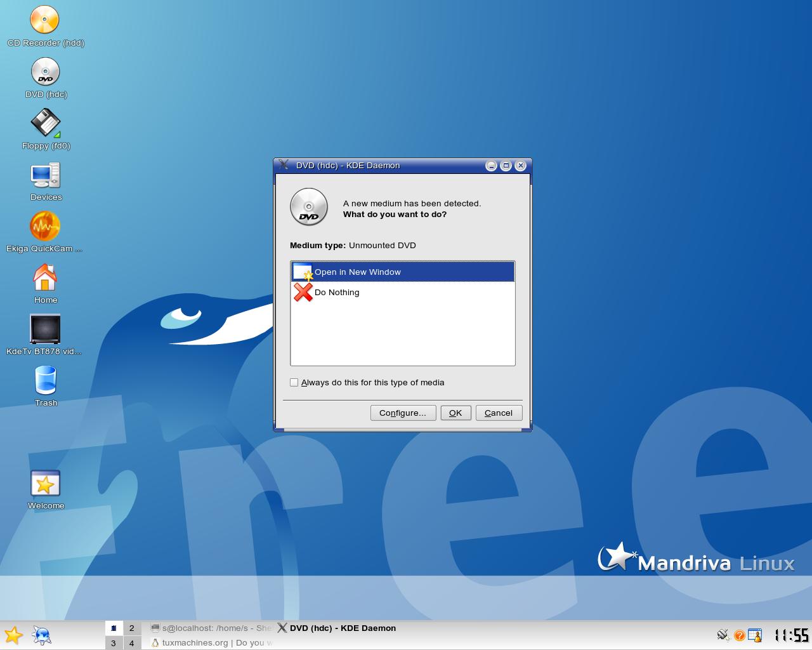Launch the Konqueror globe icon in the panel
Viewport: 812px width, 650px height.
click(x=42, y=635)
